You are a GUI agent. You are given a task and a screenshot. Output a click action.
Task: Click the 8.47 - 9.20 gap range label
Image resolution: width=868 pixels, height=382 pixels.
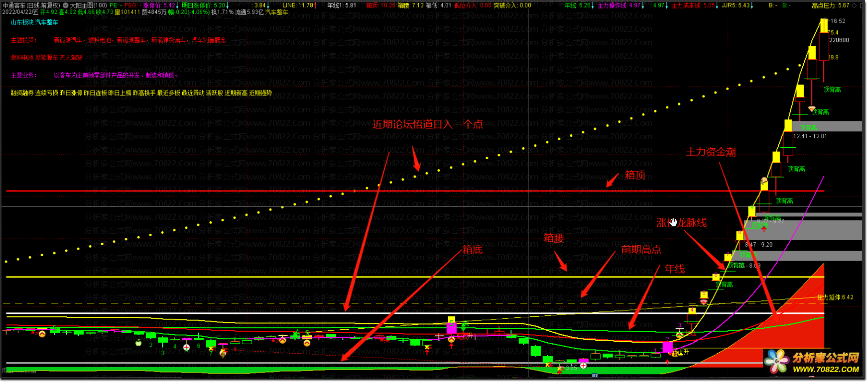point(758,245)
